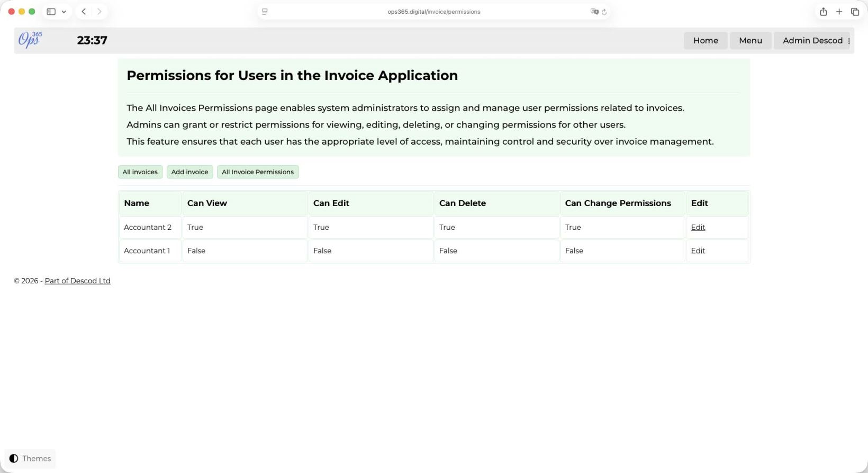Click the green fullscreen window button
The image size is (868, 473).
[32, 12]
